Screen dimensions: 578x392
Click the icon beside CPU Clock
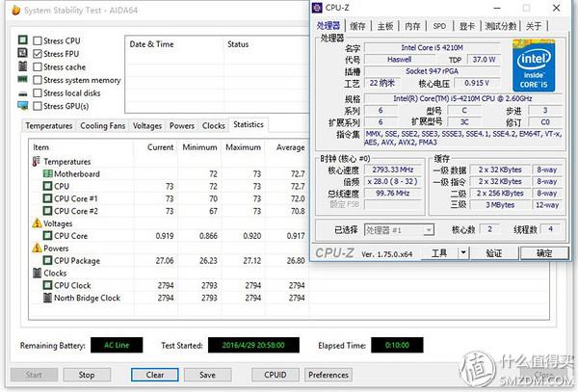pyautogui.click(x=47, y=285)
